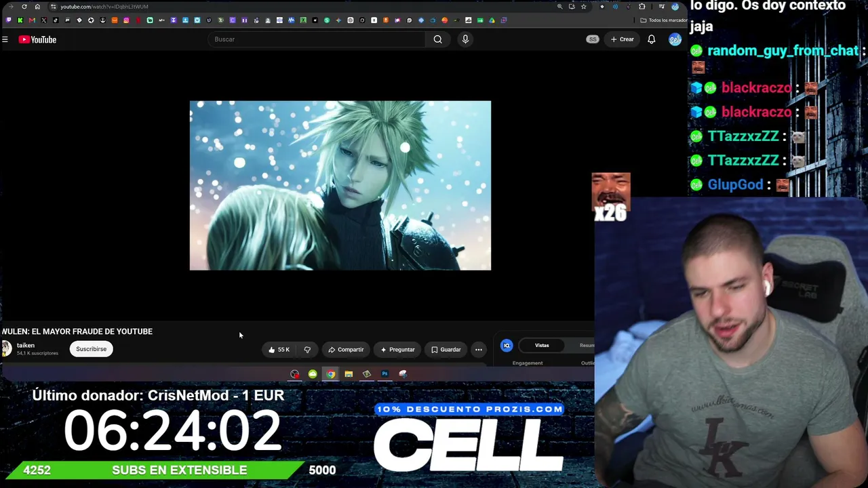
Task: Open the browser zoom magnifier icon
Action: 559,7
